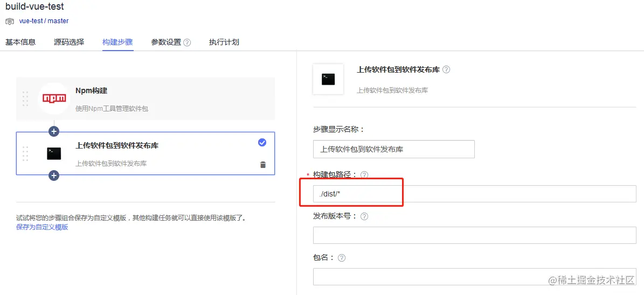
Task: Open the vue-test / master repository link
Action: [44, 20]
